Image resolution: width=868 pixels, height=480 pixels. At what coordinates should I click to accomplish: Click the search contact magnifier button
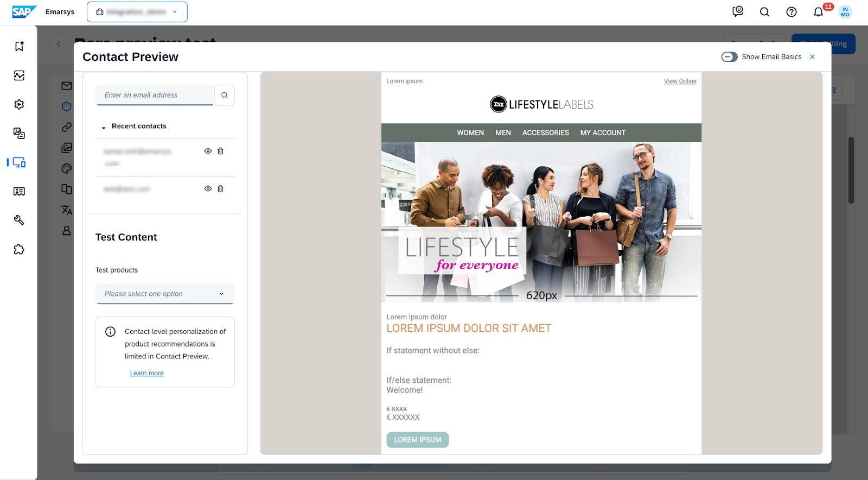[x=225, y=95]
